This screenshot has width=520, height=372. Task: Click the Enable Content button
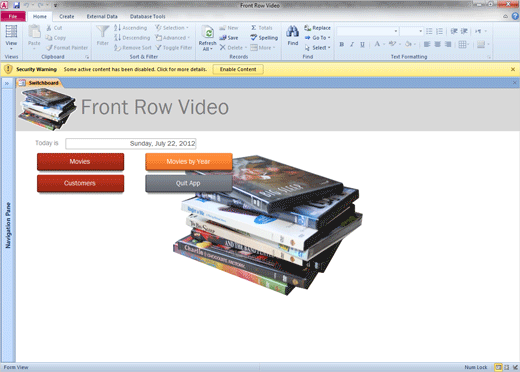(238, 69)
